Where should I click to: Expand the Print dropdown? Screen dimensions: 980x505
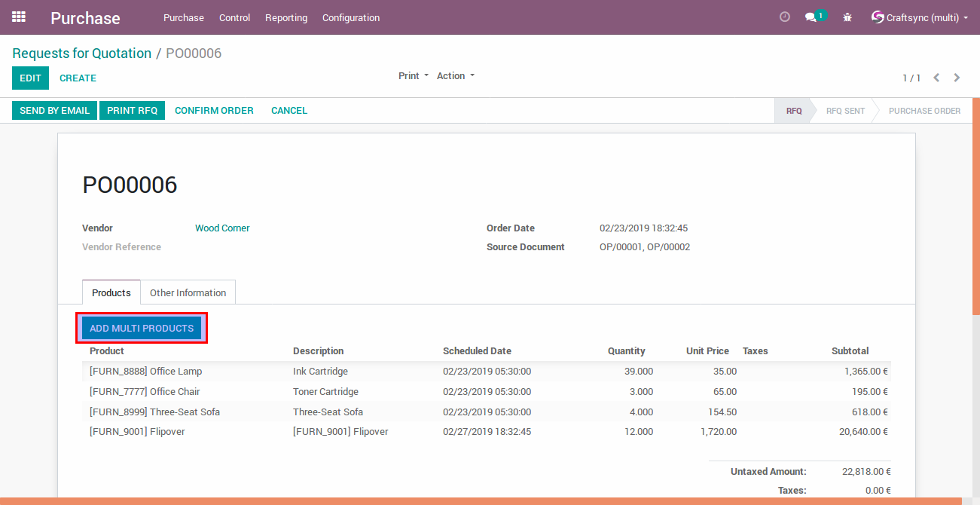pos(413,75)
